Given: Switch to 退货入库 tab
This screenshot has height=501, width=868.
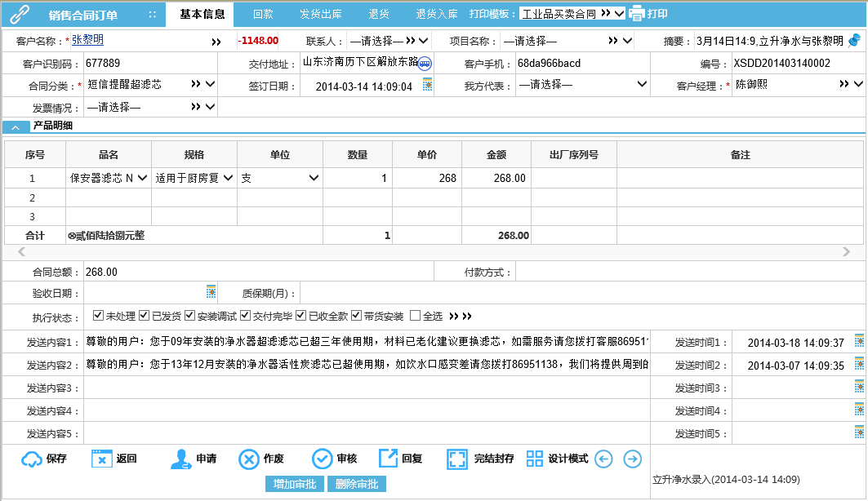Looking at the screenshot, I should [x=436, y=14].
